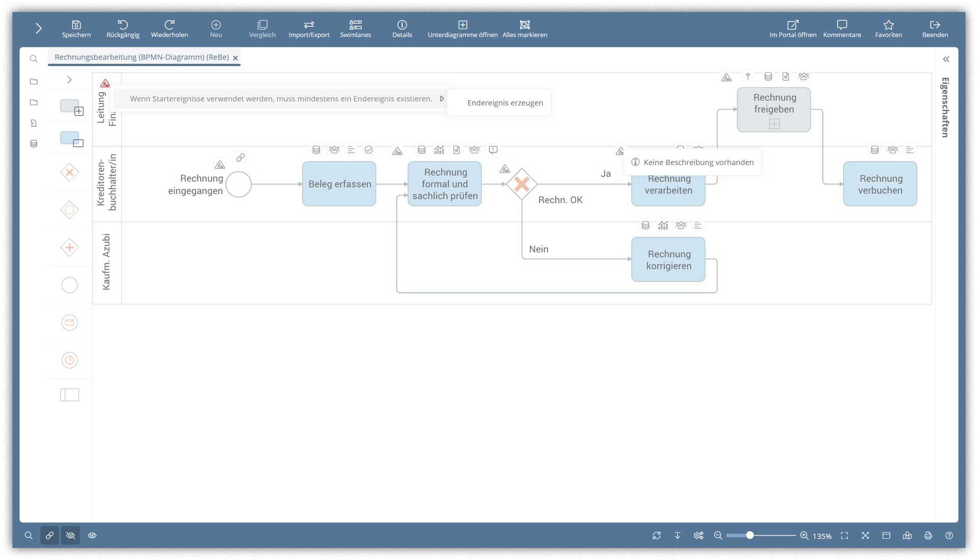978x560 pixels.
Task: Open the Kommentare panel
Action: [x=842, y=29]
